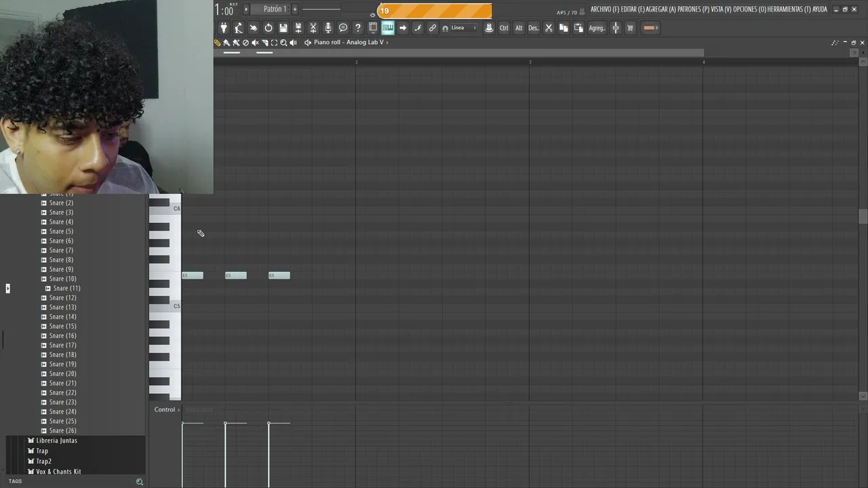Click the right arrow toolbar icon
The width and height of the screenshot is (868, 488).
click(x=403, y=28)
